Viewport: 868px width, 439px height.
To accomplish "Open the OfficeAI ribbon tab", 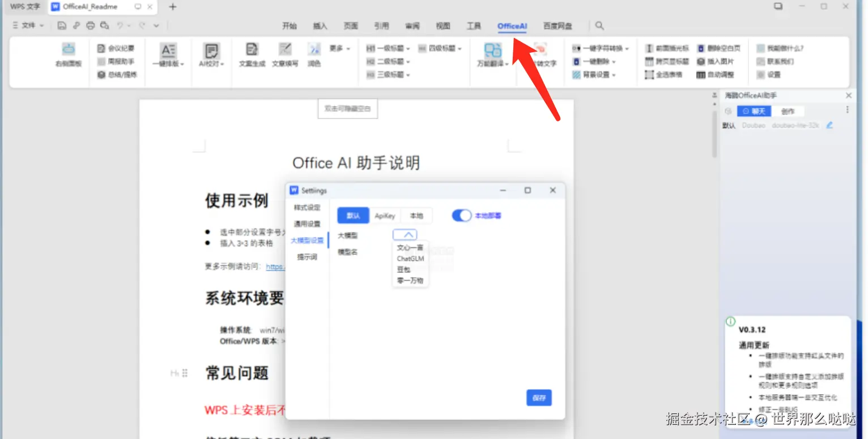I will coord(512,26).
